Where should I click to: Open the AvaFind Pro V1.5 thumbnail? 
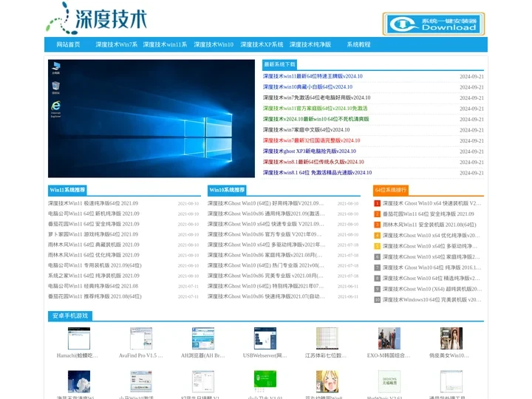click(x=141, y=338)
